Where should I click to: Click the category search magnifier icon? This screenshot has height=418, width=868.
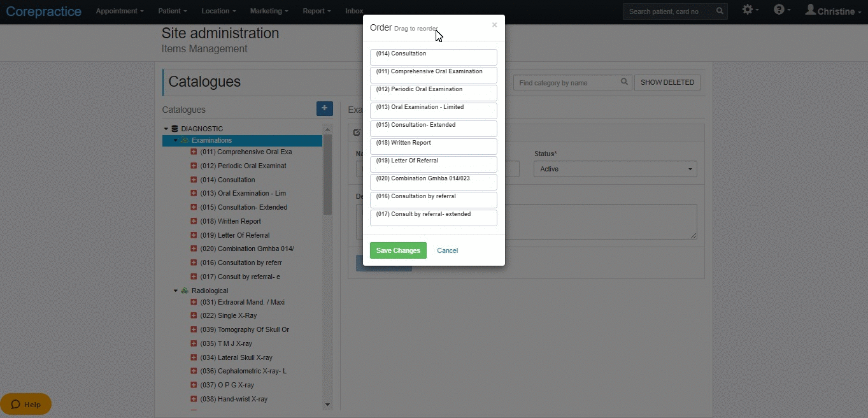pyautogui.click(x=625, y=82)
